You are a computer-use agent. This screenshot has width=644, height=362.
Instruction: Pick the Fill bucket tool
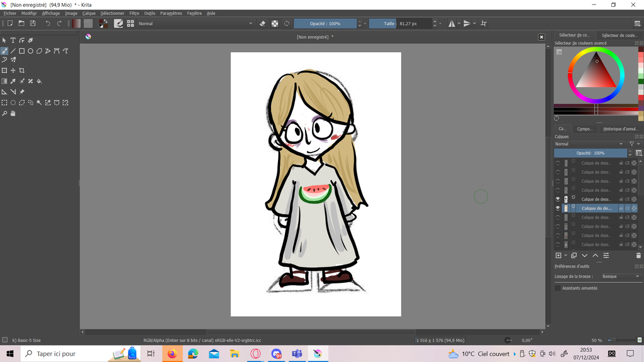click(39, 81)
